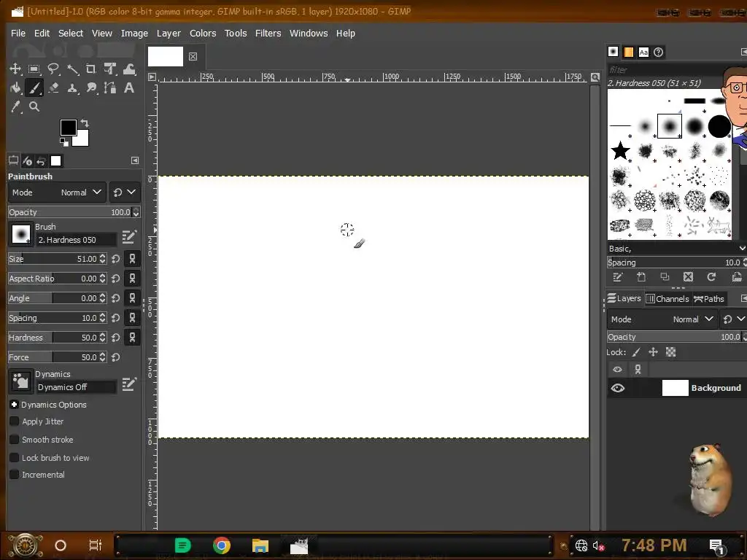
Task: Click the background white color swatch
Action: [x=82, y=139]
